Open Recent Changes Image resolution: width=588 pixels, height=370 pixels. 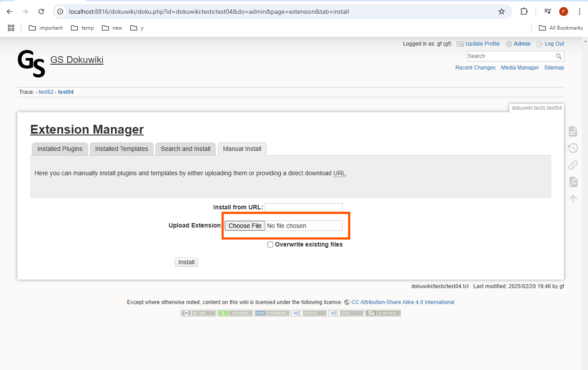pyautogui.click(x=476, y=68)
